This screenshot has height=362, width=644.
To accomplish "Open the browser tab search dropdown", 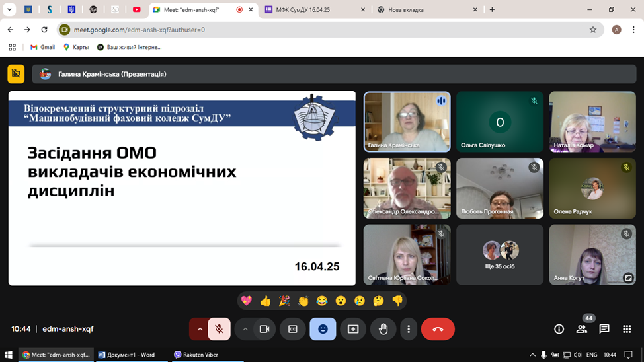I will point(9,10).
